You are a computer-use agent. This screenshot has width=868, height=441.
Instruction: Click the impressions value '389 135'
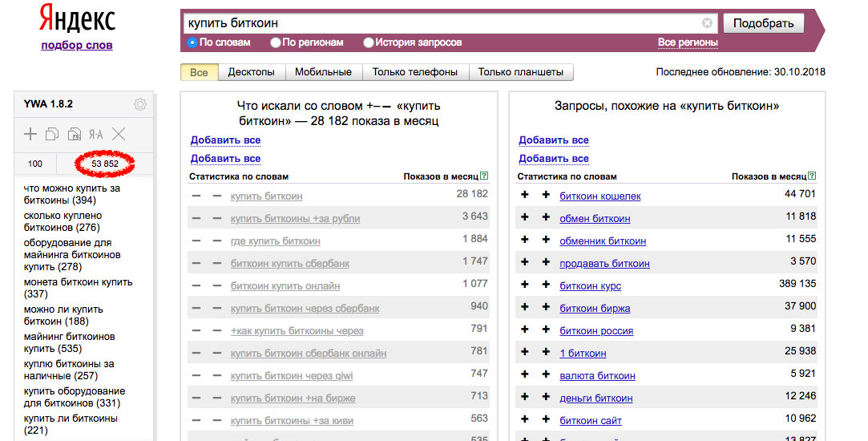(x=797, y=284)
